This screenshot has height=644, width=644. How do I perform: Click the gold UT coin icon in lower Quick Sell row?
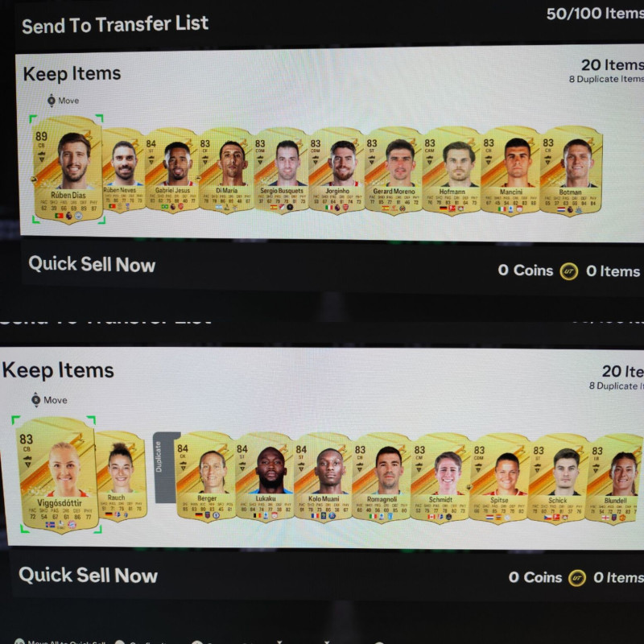[x=577, y=578]
